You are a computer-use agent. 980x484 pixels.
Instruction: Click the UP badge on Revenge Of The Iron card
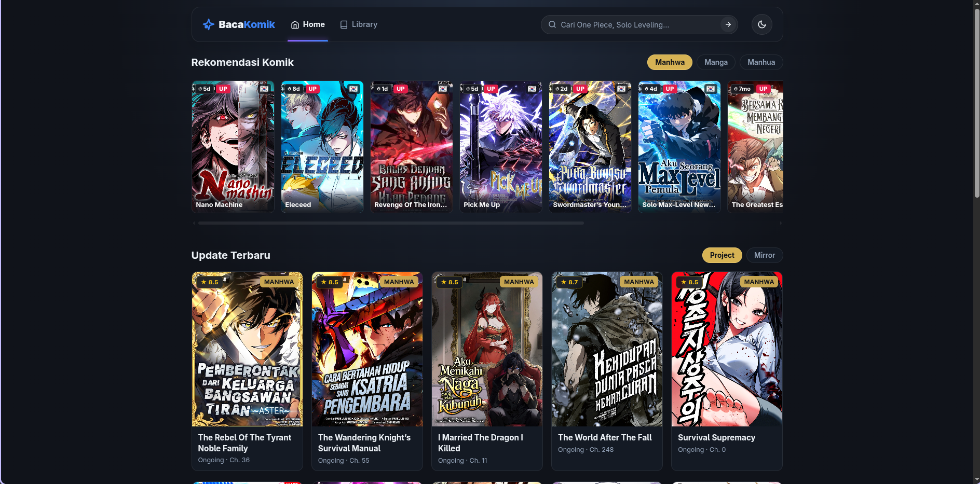tap(401, 89)
